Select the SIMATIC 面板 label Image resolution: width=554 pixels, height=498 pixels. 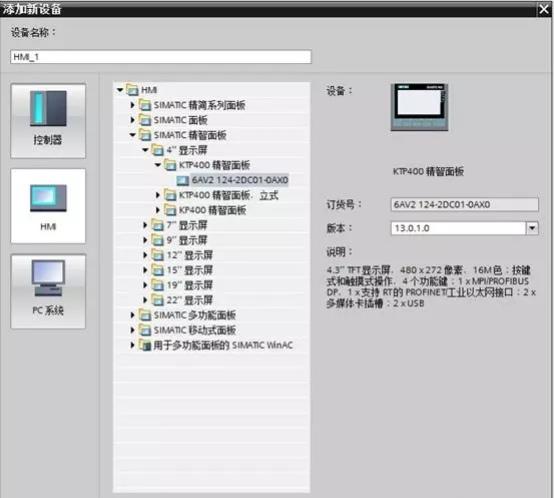pos(180,120)
